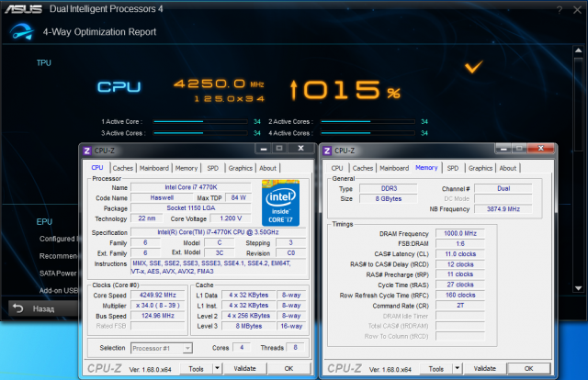Screen dimensions: 588x380
Task: Click the ASUS report scrollbar up arrow
Action: pos(578,50)
